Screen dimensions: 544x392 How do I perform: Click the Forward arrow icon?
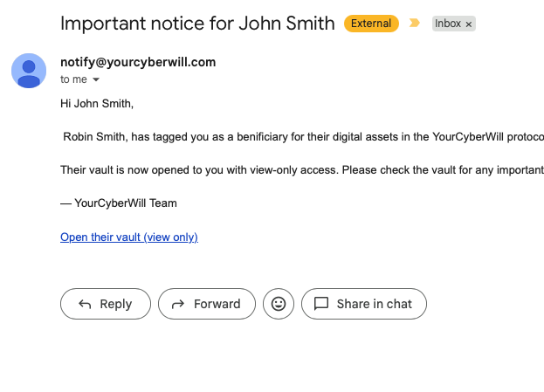[178, 304]
